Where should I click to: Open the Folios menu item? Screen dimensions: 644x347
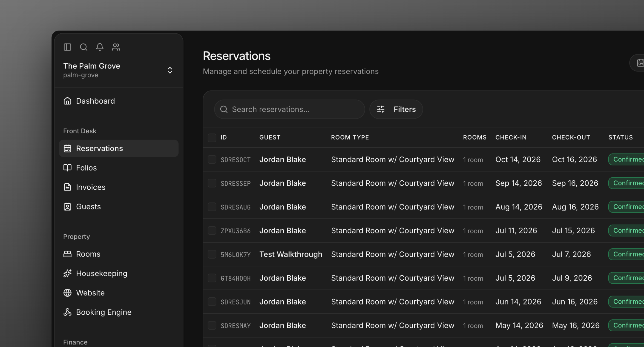point(118,168)
